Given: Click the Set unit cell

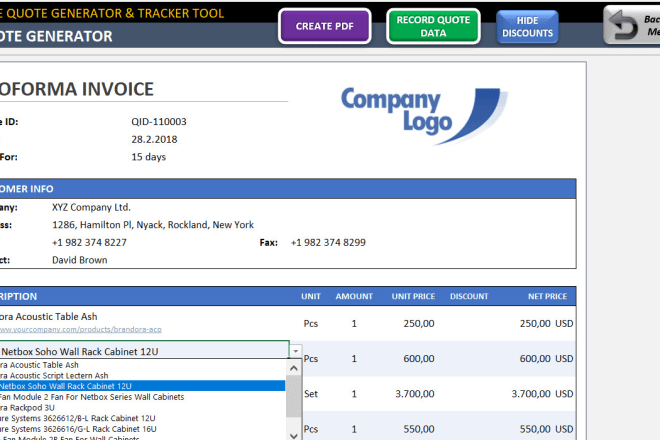Looking at the screenshot, I should click(x=311, y=394).
